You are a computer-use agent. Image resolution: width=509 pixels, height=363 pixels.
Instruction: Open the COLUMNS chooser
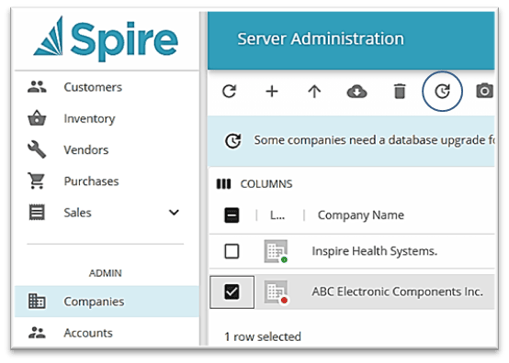(255, 184)
